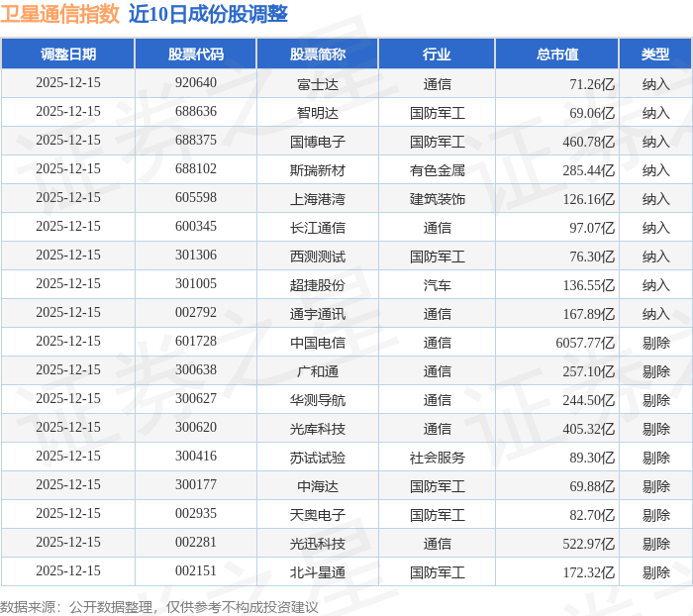Click stock name 中海达
Image resolution: width=693 pixels, height=616 pixels.
318,486
